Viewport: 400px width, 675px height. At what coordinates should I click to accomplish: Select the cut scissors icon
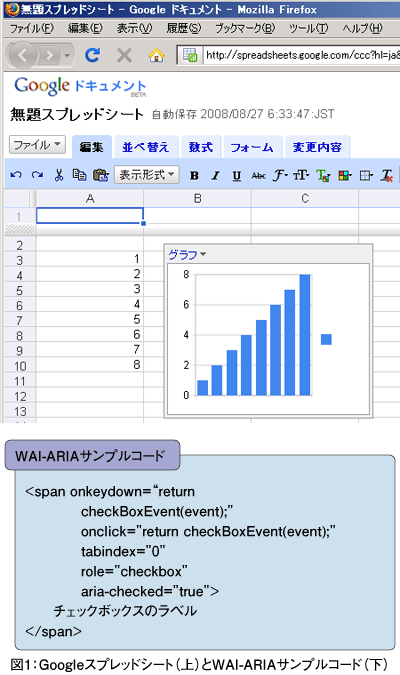click(x=59, y=175)
